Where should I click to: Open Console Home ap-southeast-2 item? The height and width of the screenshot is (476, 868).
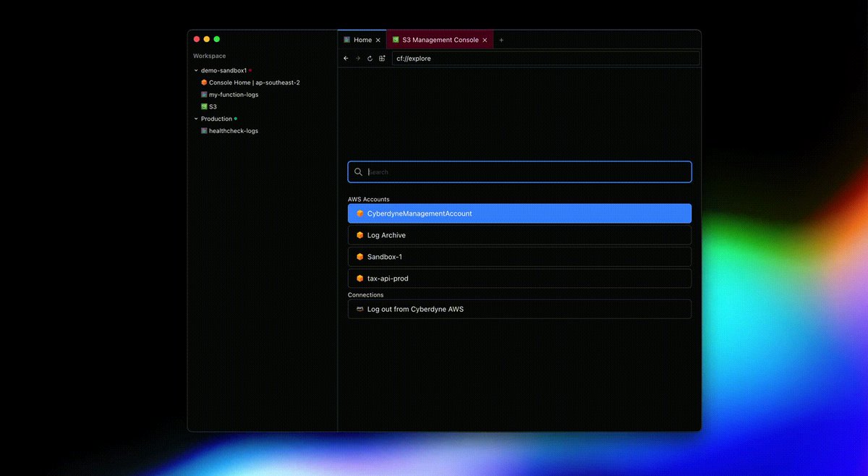[x=250, y=82]
